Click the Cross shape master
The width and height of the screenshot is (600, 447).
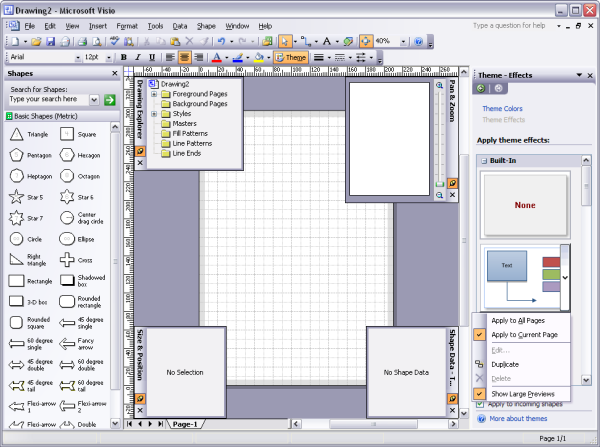tap(67, 260)
